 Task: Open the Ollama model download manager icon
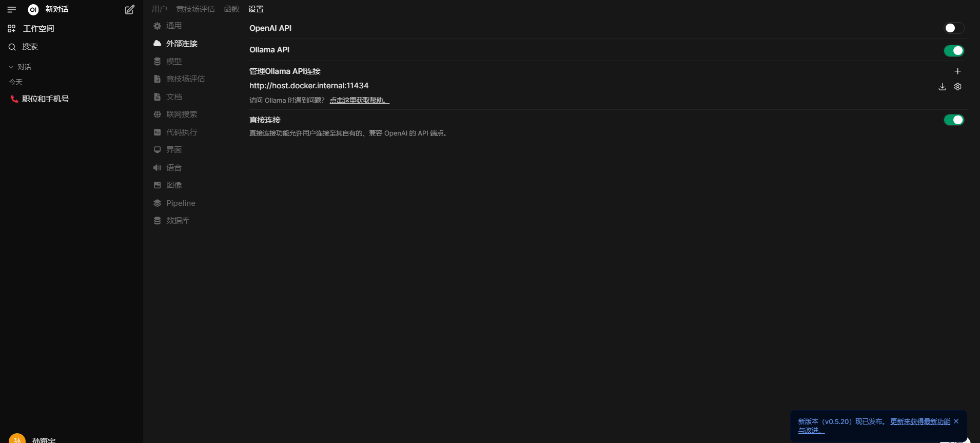click(x=942, y=87)
